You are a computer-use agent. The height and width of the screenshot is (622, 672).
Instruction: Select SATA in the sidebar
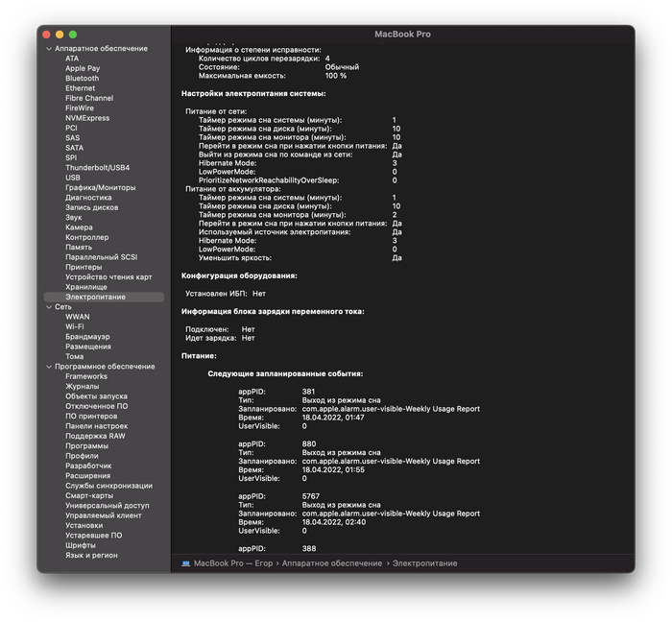click(x=75, y=148)
